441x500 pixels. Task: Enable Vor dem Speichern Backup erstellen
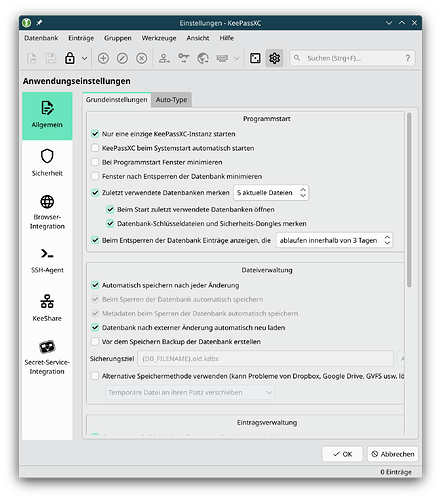[95, 341]
